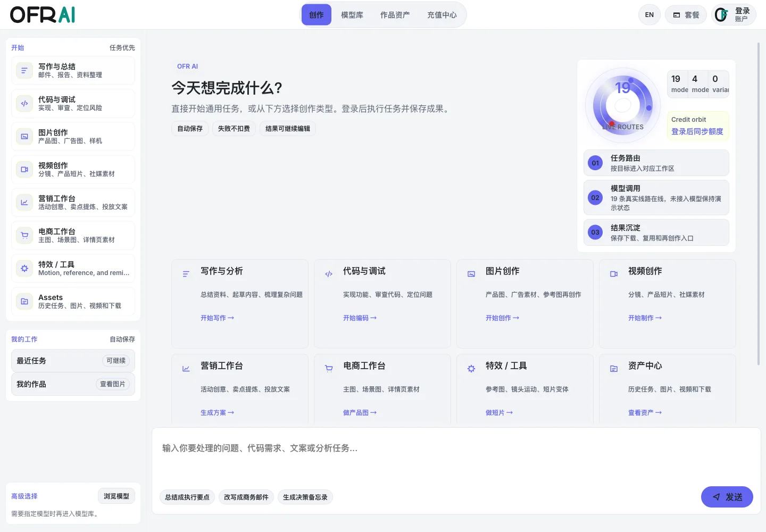Viewport: 766px width, 532px height.
Task: Click the lines icon on 写作与分析 card
Action: tap(186, 274)
